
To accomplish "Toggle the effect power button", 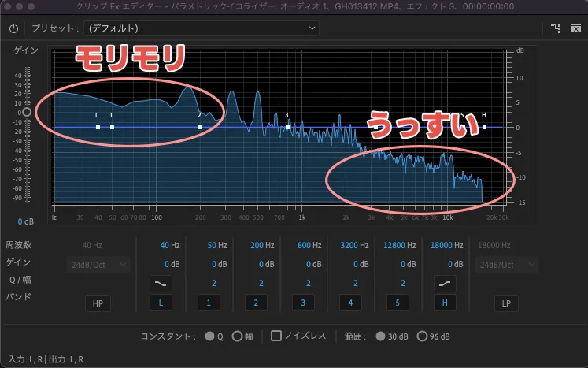I will pos(13,28).
